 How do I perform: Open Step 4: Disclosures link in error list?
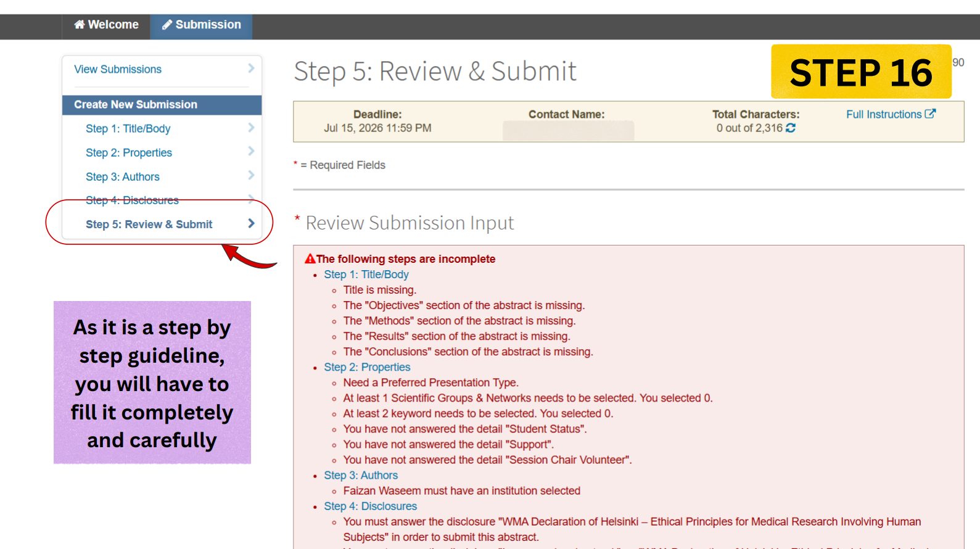[x=371, y=506]
